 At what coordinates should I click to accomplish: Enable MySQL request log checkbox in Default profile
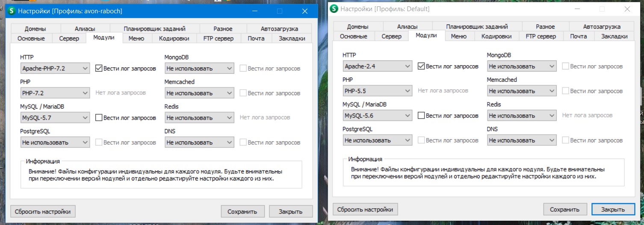[x=421, y=115]
